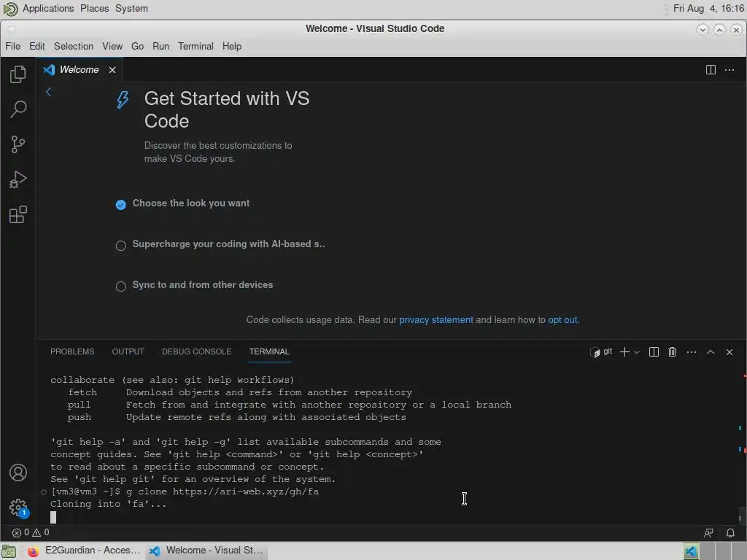Open the Extensions view

click(18, 215)
